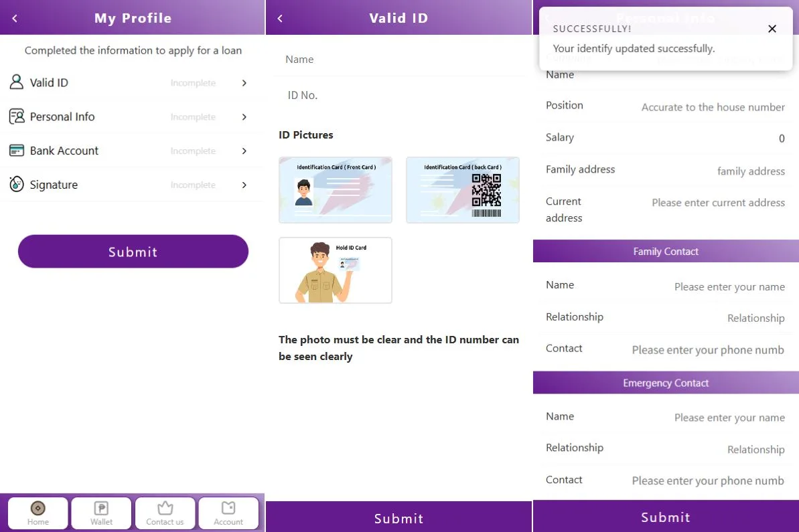Expand Signature row chevron
Viewport: 799px width, 532px height.
click(x=244, y=185)
